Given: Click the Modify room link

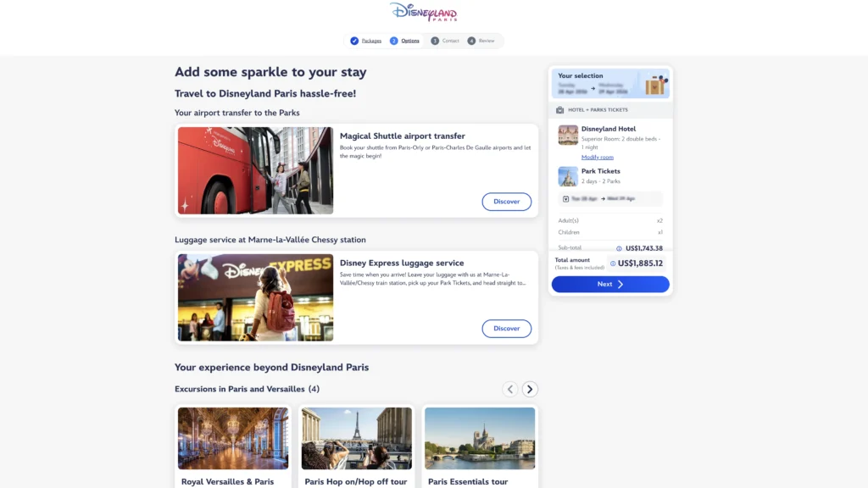Looking at the screenshot, I should 597,157.
